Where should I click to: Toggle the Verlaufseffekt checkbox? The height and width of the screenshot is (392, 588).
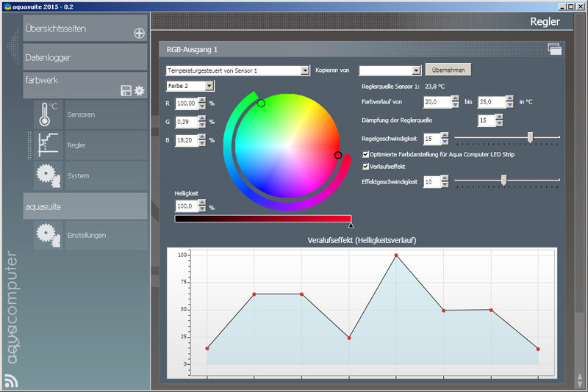[366, 167]
